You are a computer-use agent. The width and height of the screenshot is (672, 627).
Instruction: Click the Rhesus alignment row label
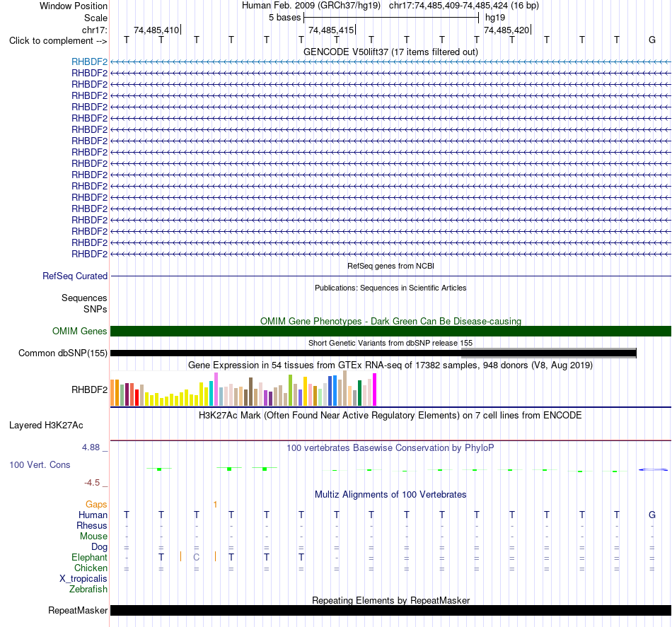(x=92, y=525)
